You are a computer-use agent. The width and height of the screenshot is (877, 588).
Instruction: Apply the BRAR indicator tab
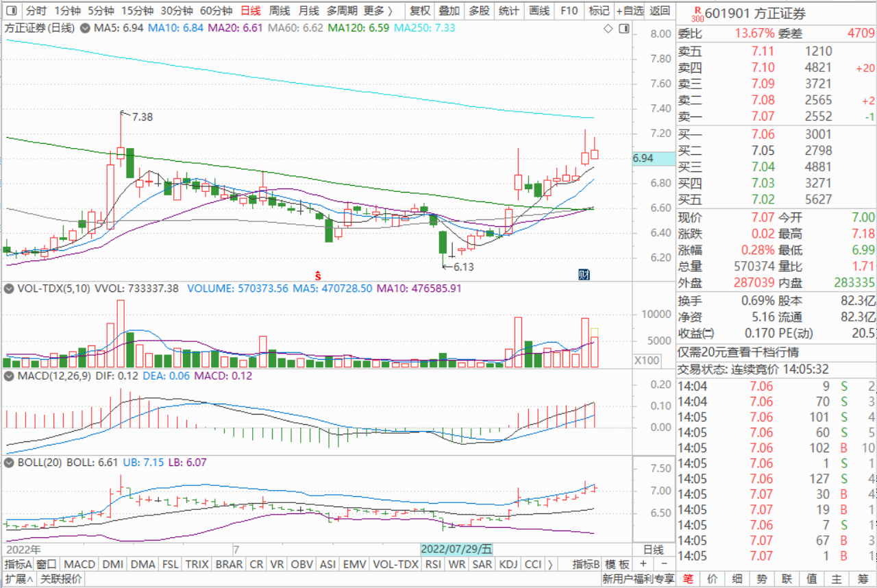click(229, 564)
